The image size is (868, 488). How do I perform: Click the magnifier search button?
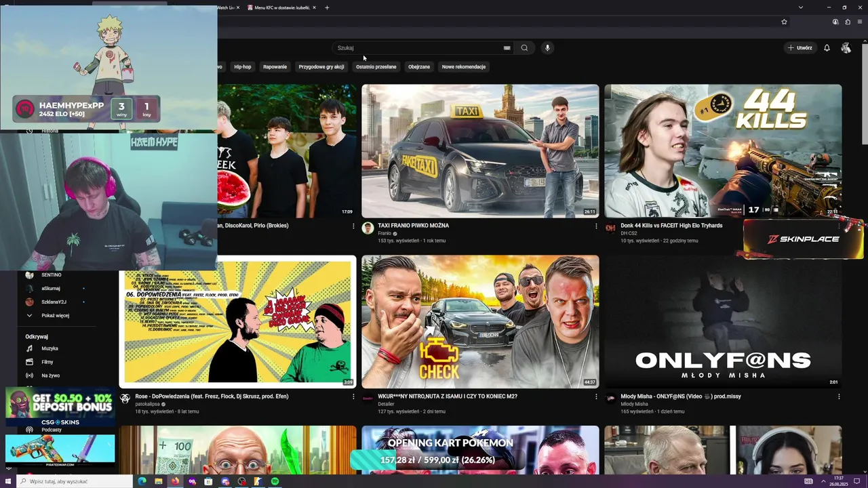pos(524,47)
